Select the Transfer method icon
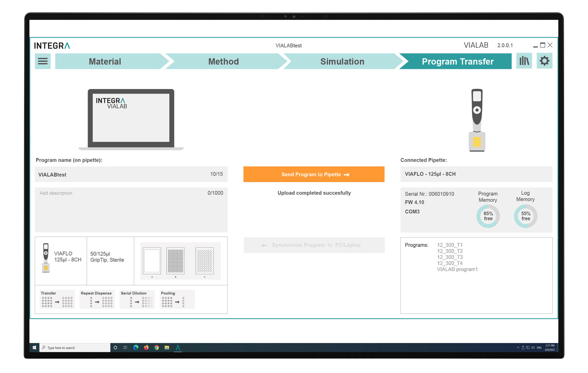This screenshot has height=373, width=588. (57, 300)
